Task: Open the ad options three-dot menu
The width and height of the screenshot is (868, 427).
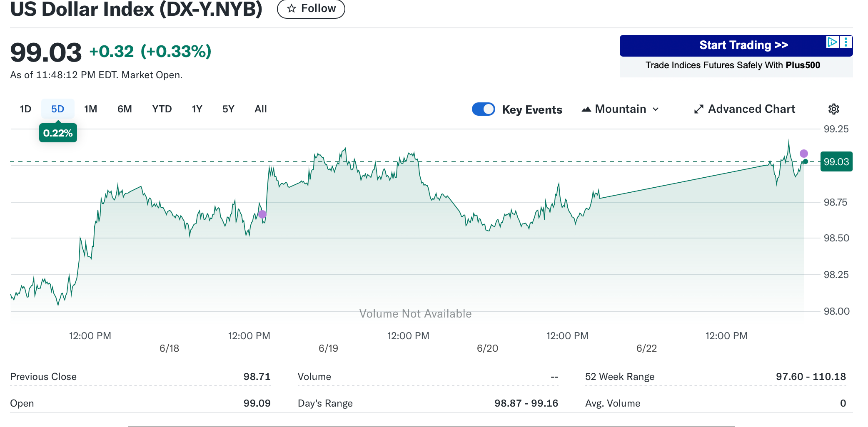Action: 846,42
